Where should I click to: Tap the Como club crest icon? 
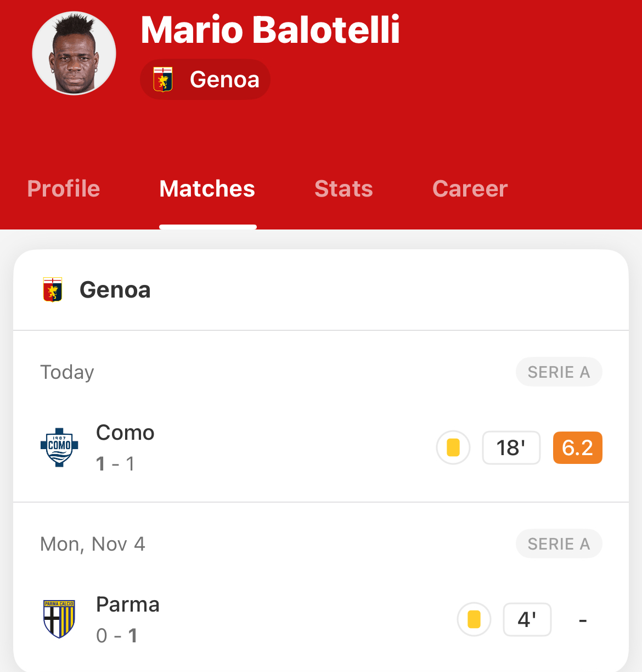tap(59, 447)
